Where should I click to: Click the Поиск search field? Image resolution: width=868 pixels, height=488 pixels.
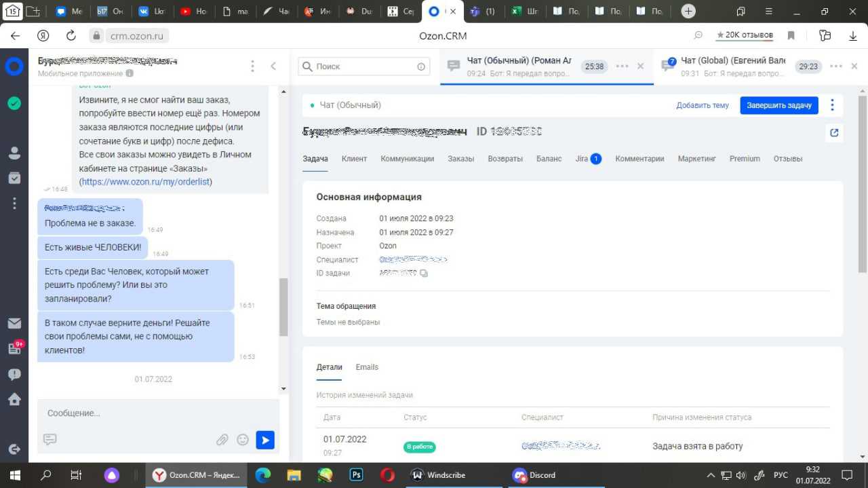pyautogui.click(x=364, y=67)
